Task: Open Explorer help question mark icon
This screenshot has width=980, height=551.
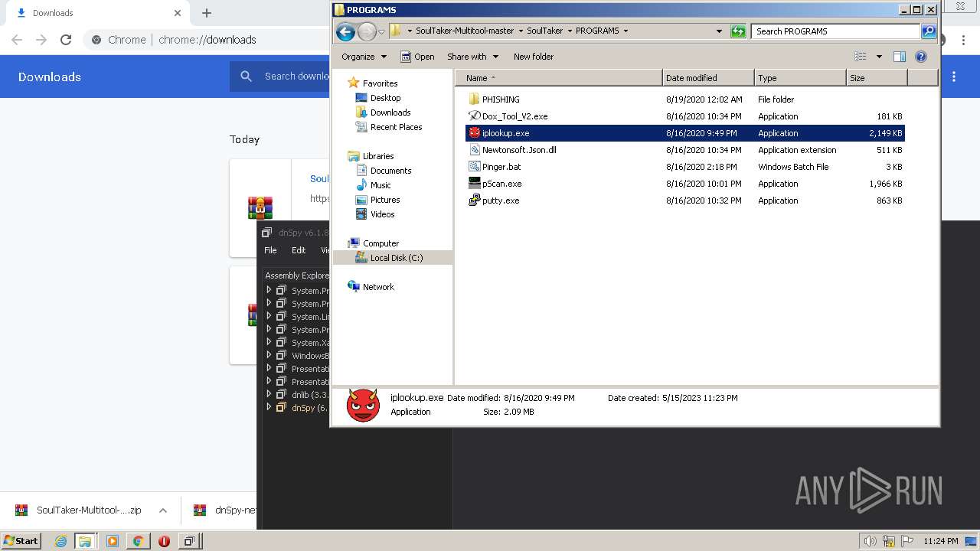Action: [x=921, y=57]
